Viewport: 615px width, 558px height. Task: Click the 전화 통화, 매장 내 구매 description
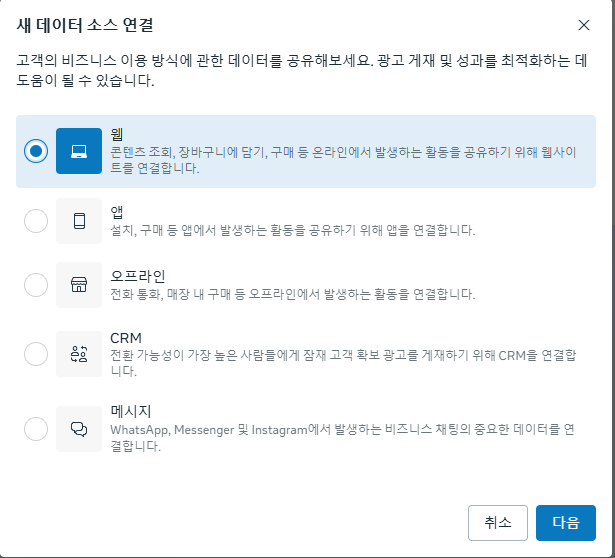[x=292, y=294]
